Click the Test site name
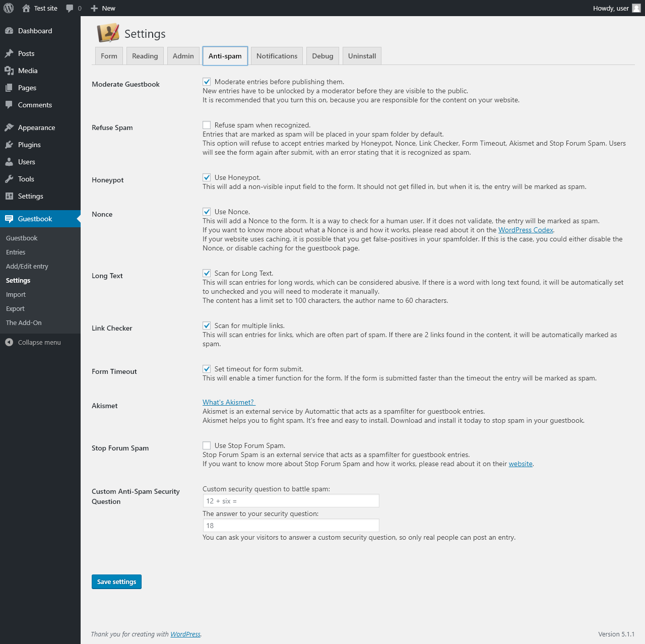The width and height of the screenshot is (645, 644). (46, 8)
